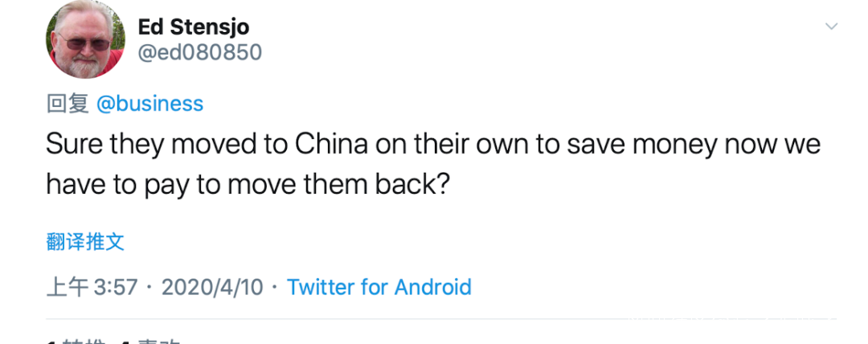
Task: Click 翻译推文 to translate the tweet
Action: [85, 241]
